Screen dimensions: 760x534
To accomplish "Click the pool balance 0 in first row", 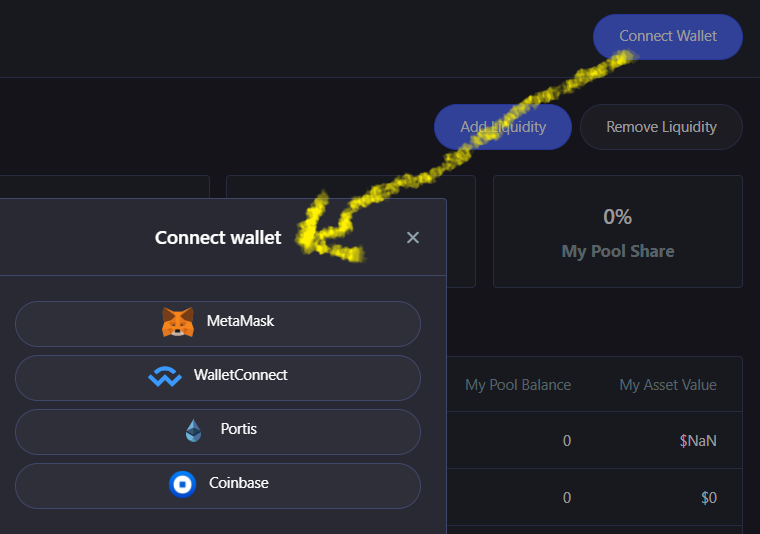I will 567,440.
